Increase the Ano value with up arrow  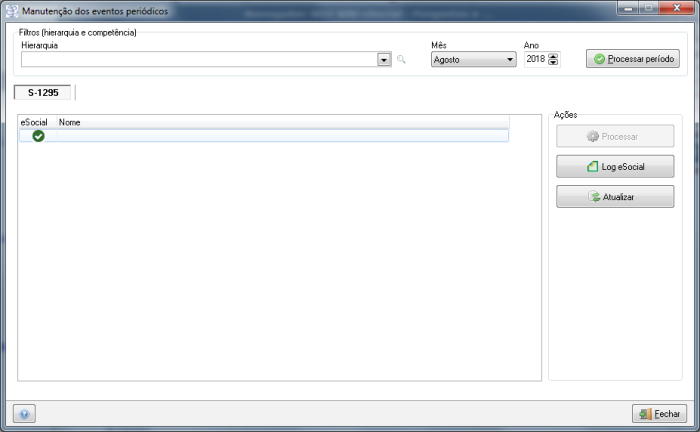(x=554, y=56)
